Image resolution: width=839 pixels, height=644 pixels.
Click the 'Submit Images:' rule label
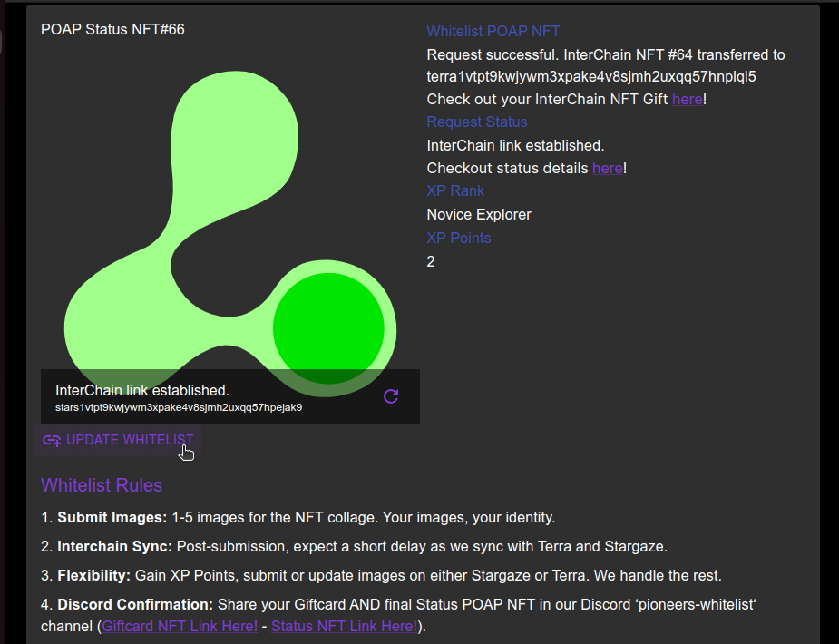click(x=112, y=518)
